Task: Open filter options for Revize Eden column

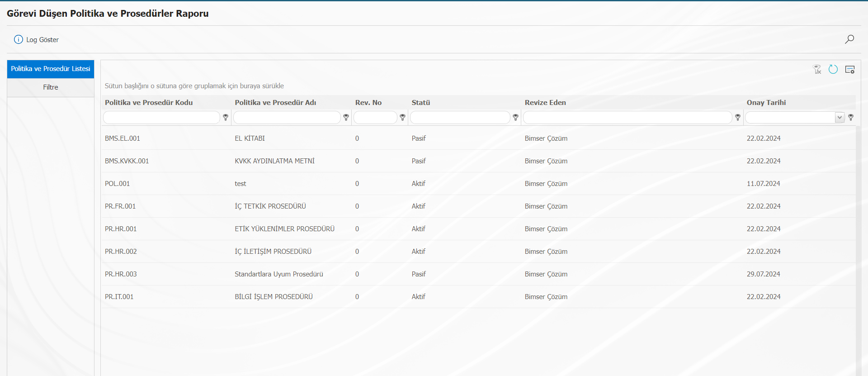Action: (x=738, y=118)
